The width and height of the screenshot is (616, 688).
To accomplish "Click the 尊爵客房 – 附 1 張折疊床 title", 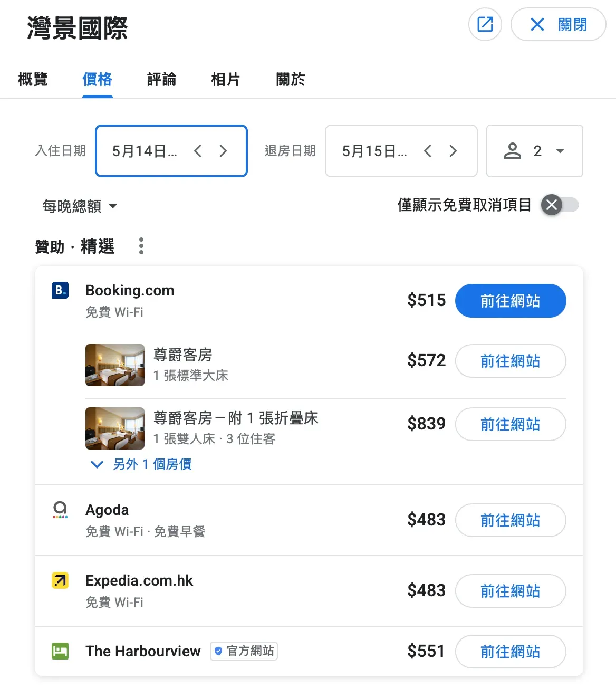I will [x=236, y=418].
